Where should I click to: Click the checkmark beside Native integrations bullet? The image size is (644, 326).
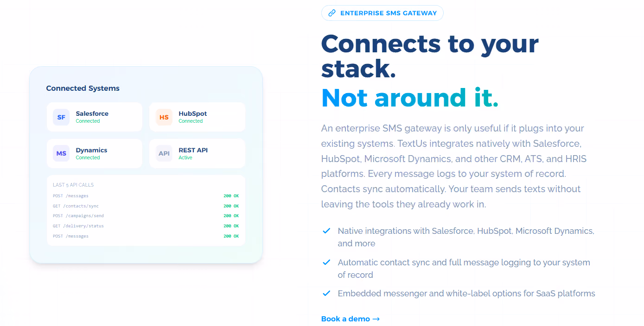click(326, 231)
